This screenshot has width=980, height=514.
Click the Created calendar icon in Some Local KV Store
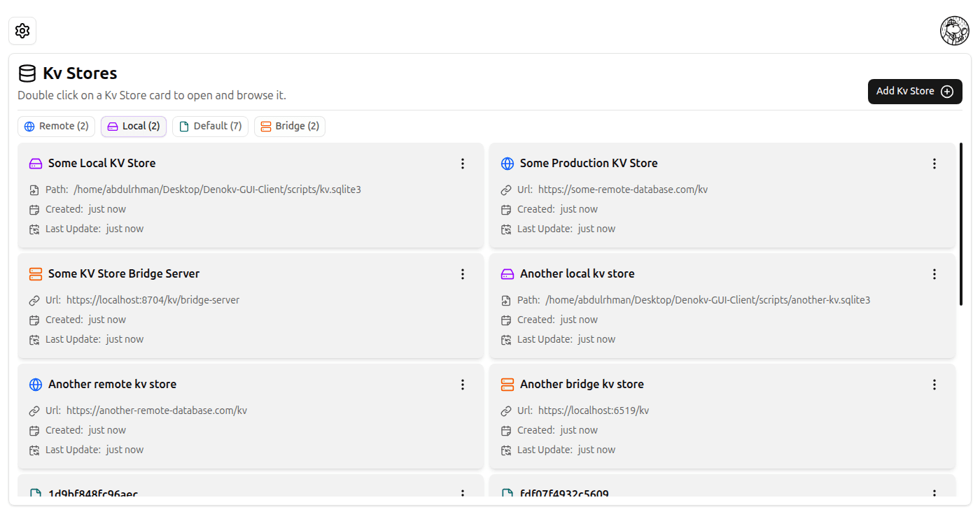tap(34, 210)
